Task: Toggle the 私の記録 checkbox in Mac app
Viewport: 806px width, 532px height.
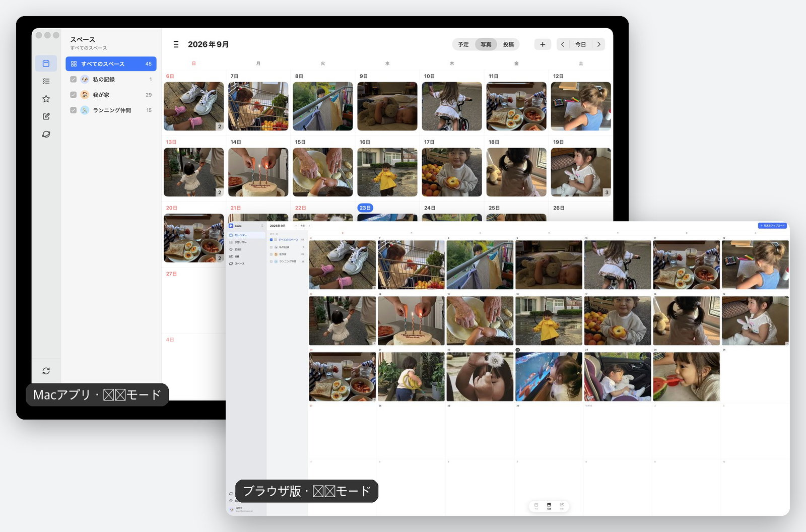Action: (74, 79)
